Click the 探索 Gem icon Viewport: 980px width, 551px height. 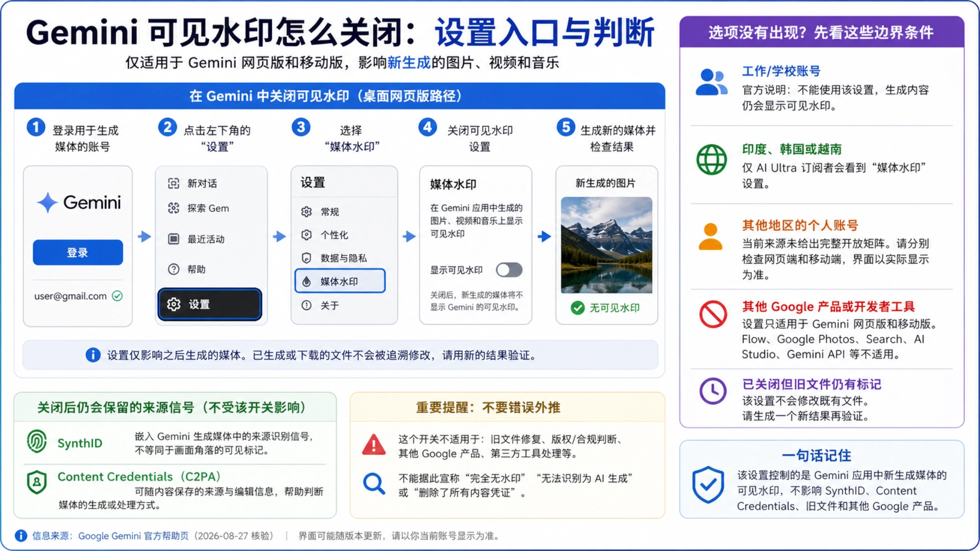173,208
